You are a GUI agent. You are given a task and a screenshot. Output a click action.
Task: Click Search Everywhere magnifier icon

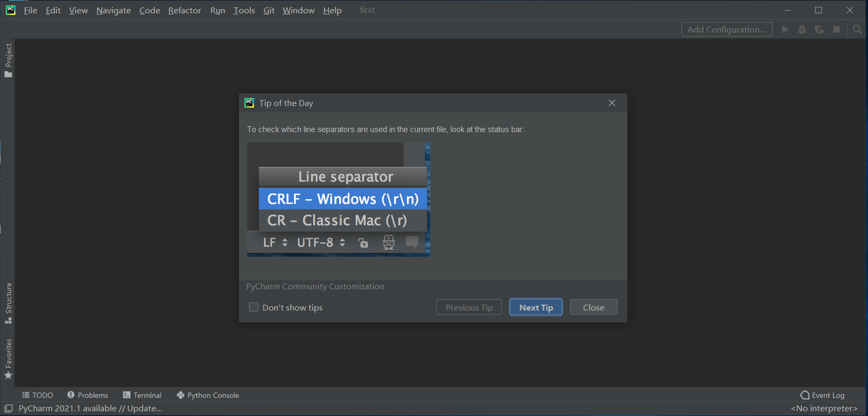coord(857,29)
